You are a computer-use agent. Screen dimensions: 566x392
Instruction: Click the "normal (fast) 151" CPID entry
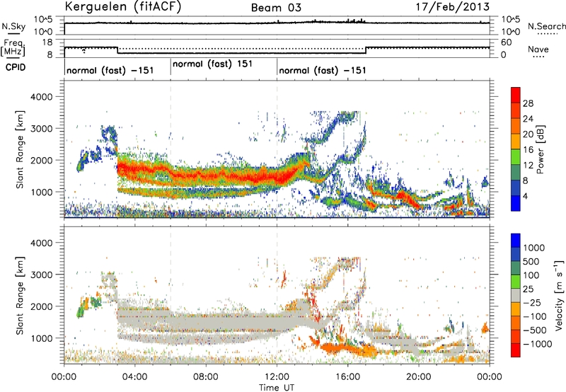[212, 64]
